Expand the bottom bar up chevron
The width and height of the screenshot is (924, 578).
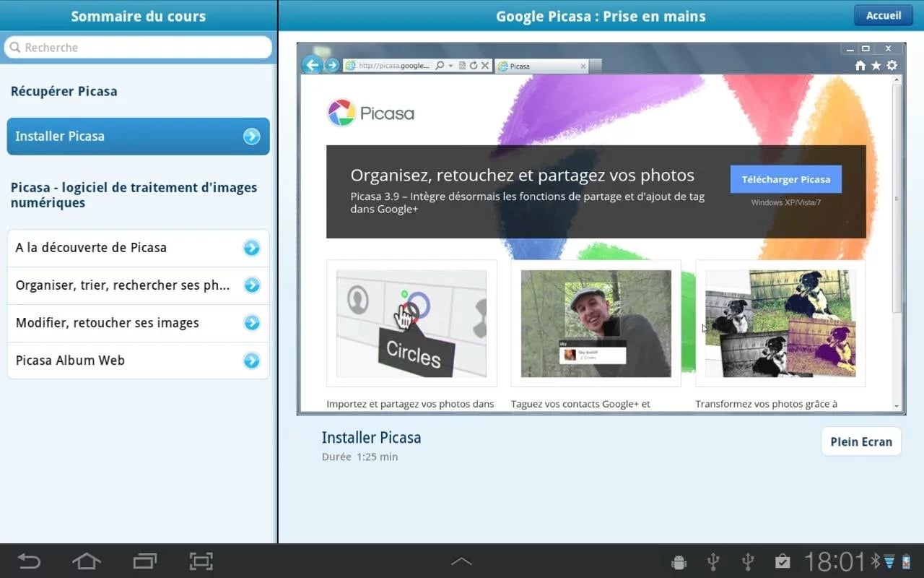click(461, 561)
